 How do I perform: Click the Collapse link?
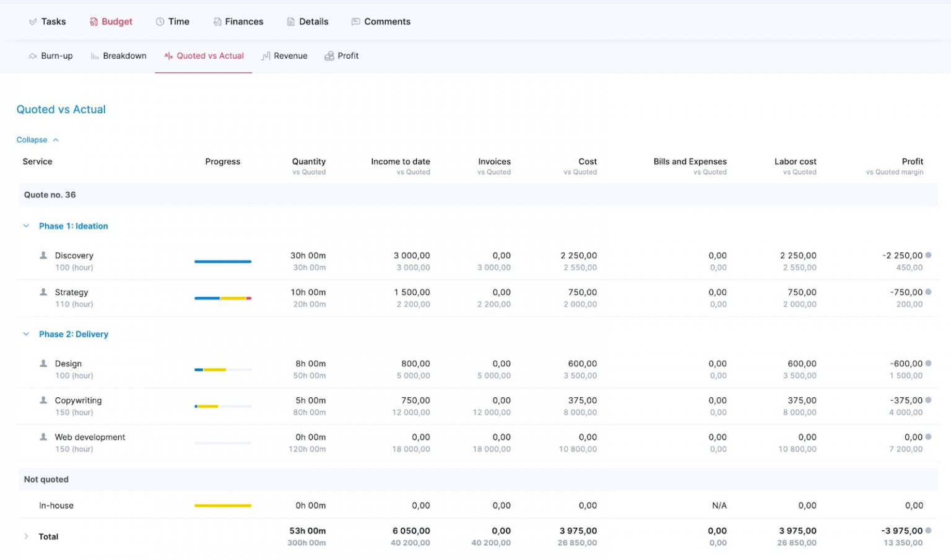(x=32, y=140)
